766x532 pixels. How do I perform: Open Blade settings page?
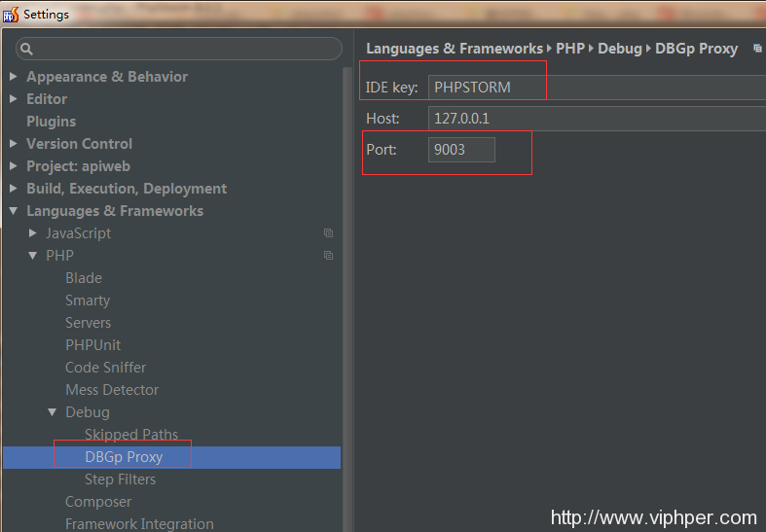(x=84, y=278)
